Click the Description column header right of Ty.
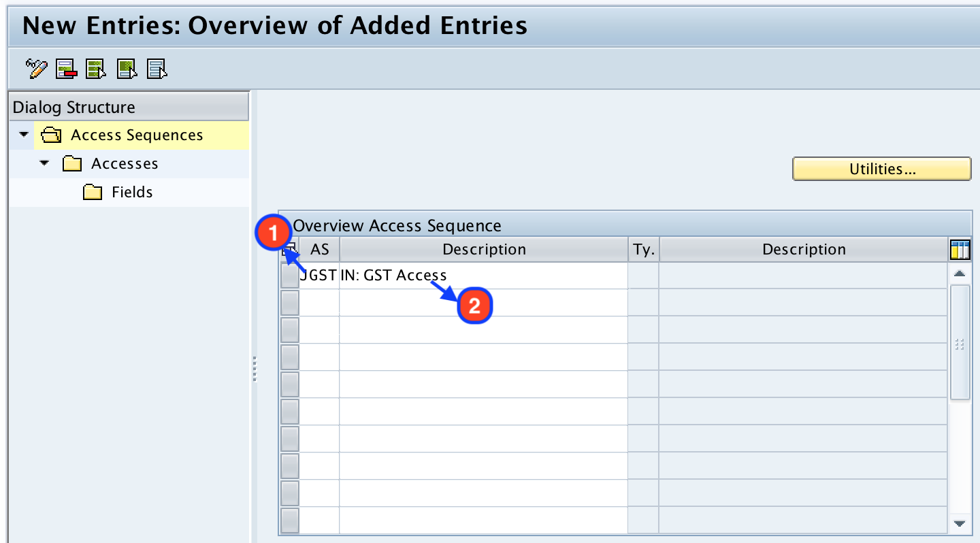The image size is (980, 543). (x=804, y=250)
